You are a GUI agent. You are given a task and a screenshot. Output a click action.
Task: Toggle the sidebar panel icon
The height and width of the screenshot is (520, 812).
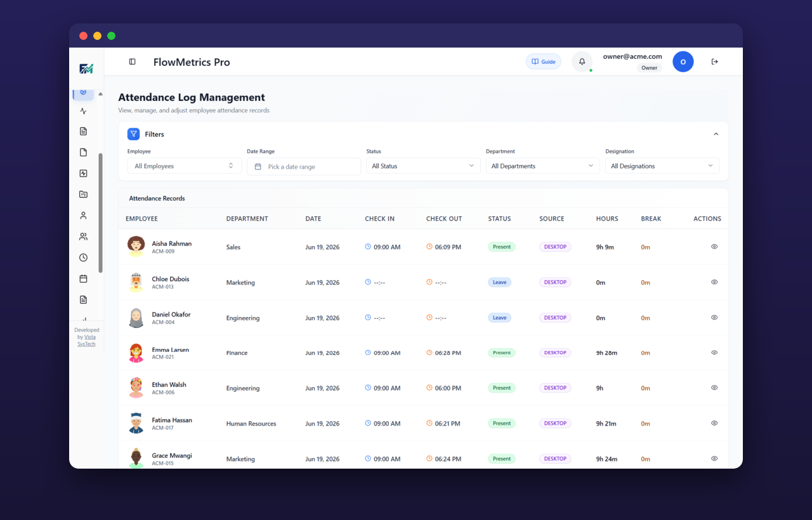click(x=132, y=62)
